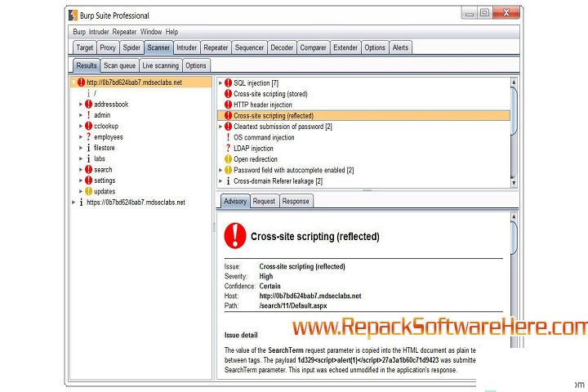Select the root slash tree item
588x392 pixels.
point(96,93)
